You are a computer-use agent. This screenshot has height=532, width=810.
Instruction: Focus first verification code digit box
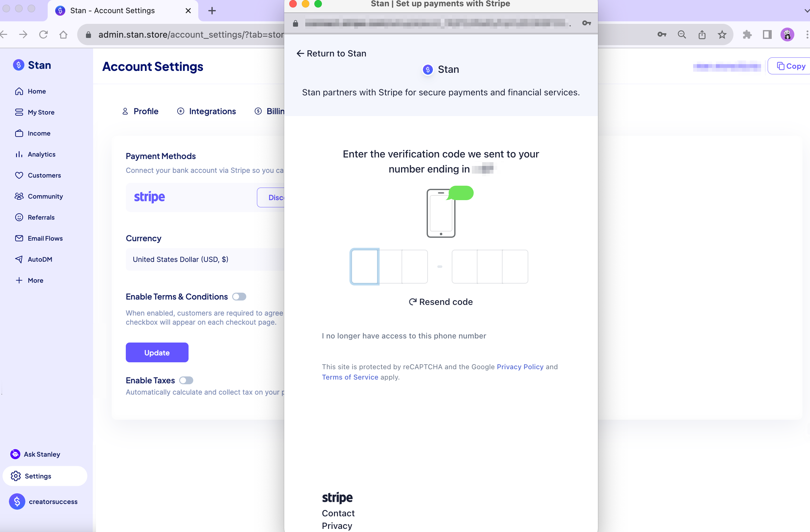[x=364, y=267]
